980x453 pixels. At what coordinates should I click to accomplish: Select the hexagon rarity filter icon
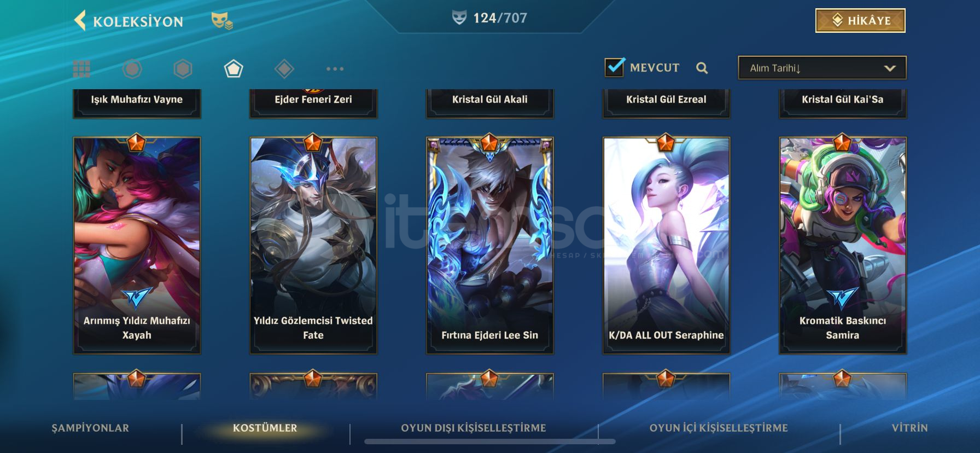click(183, 69)
